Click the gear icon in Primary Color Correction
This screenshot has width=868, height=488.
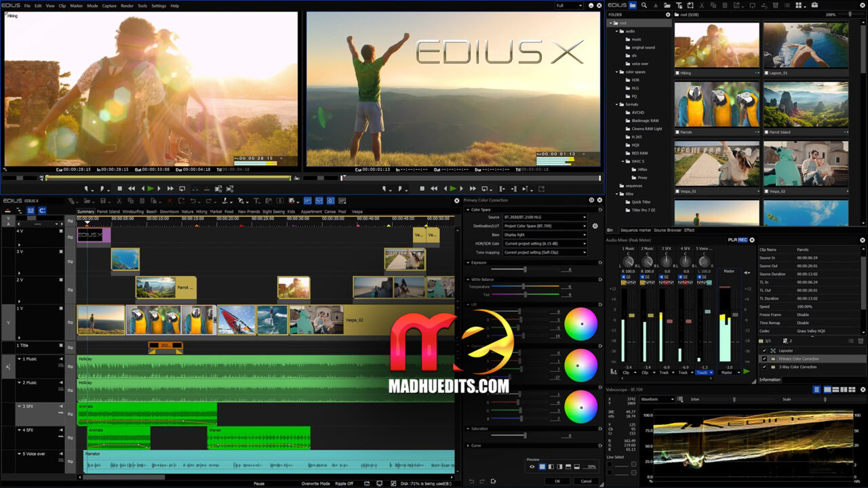coord(595,225)
